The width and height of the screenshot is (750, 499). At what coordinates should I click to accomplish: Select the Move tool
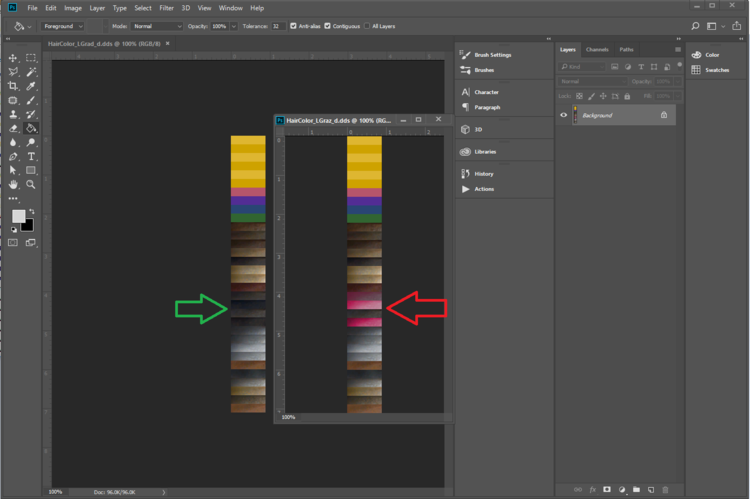tap(13, 58)
